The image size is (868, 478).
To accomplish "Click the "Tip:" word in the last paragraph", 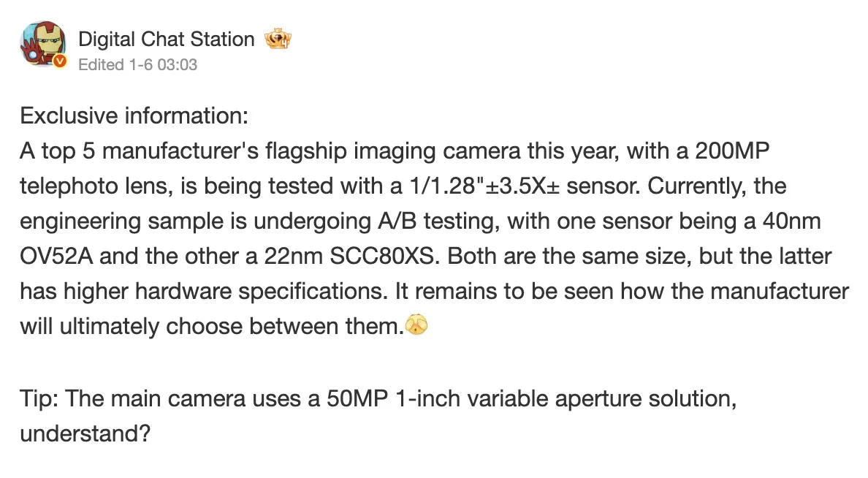I will click(x=38, y=398).
